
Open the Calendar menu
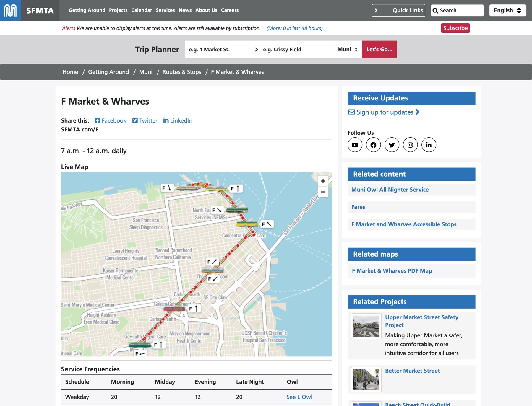point(142,10)
